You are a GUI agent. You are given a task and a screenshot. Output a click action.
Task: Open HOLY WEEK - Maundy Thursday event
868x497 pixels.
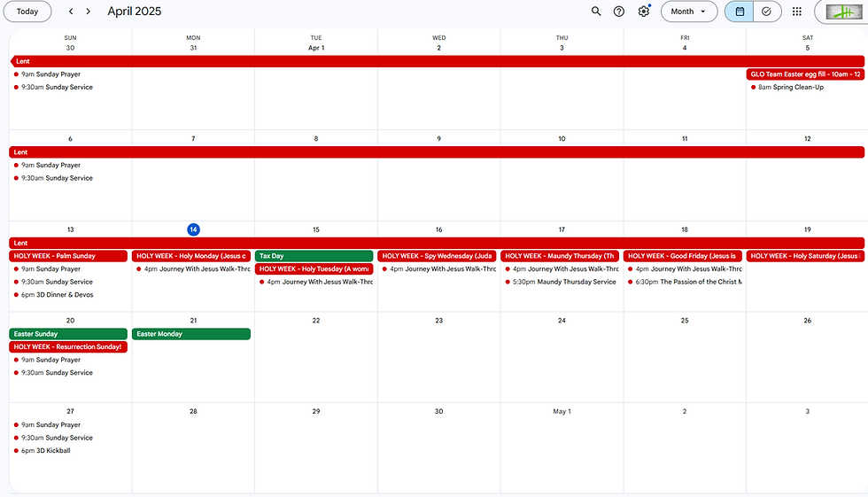pos(560,256)
